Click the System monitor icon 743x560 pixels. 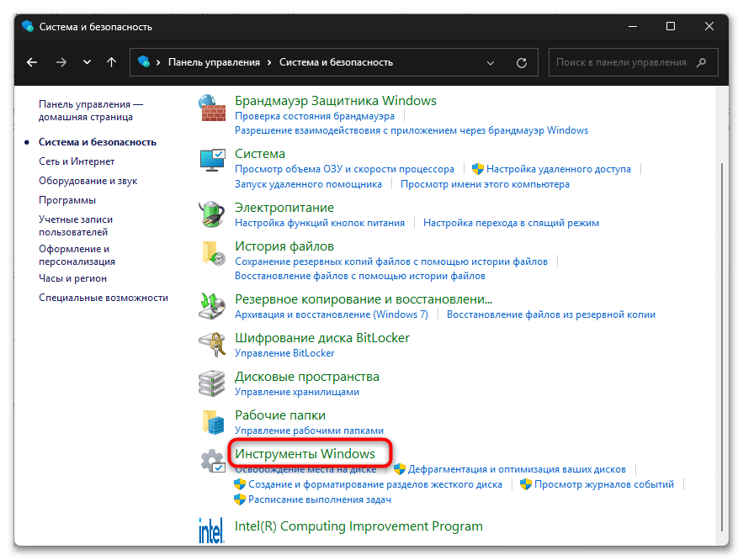212,160
